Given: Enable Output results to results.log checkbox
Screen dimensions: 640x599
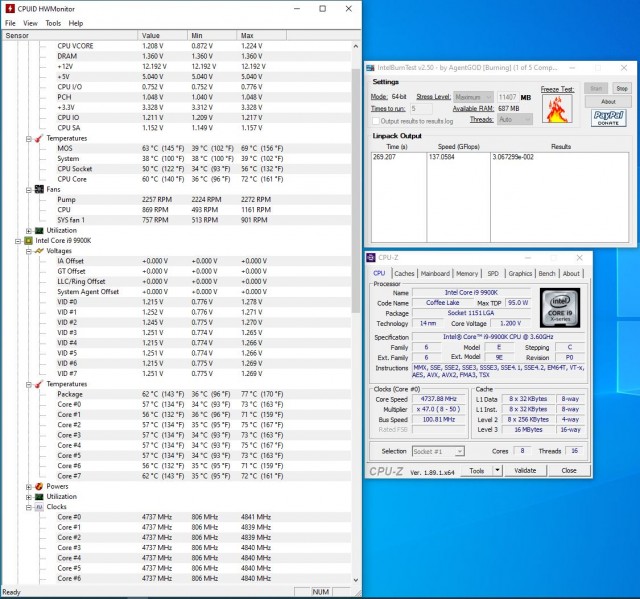Looking at the screenshot, I should pyautogui.click(x=377, y=119).
